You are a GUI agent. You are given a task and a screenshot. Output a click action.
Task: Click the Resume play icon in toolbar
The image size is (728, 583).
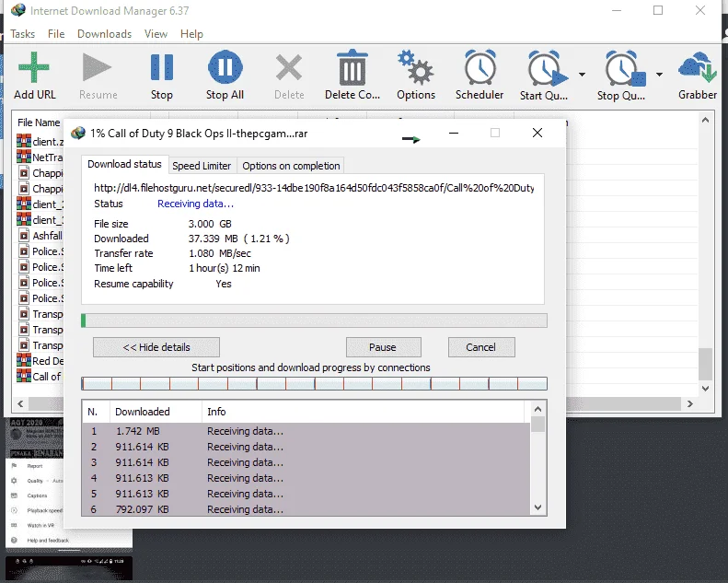coord(97,67)
